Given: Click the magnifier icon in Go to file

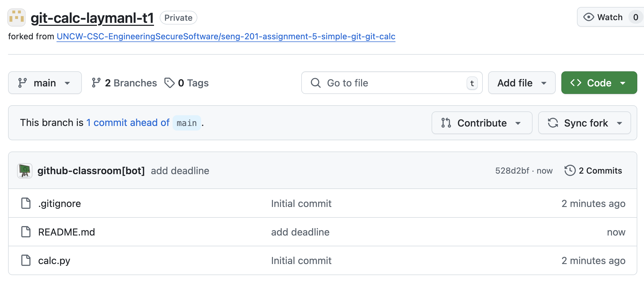Looking at the screenshot, I should pos(316,83).
